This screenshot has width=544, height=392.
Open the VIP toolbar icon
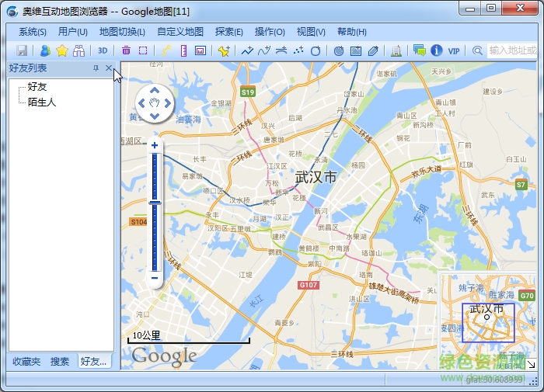(x=454, y=50)
